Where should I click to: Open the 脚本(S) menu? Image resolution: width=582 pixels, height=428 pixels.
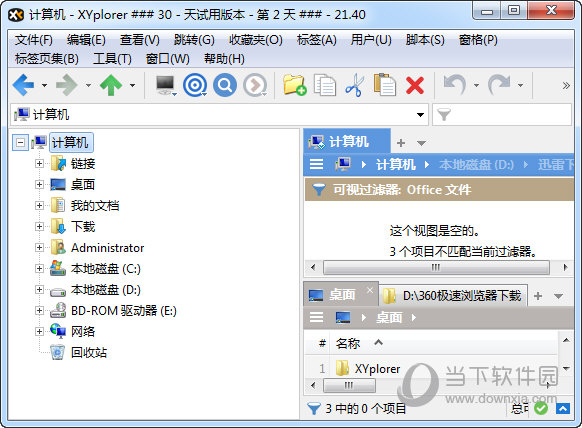425,40
